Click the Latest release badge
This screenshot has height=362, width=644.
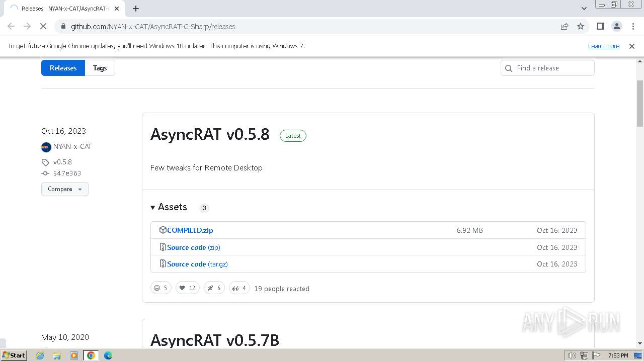click(293, 136)
